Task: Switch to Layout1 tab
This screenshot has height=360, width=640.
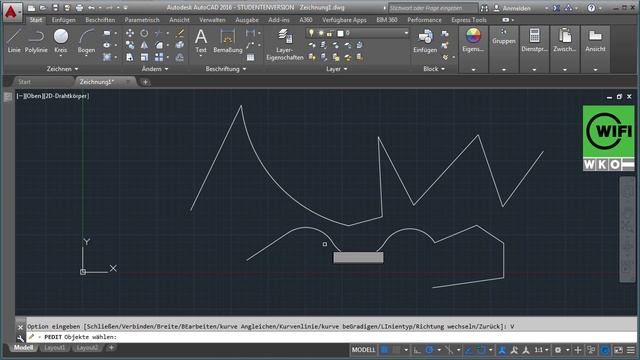Action: click(54, 348)
